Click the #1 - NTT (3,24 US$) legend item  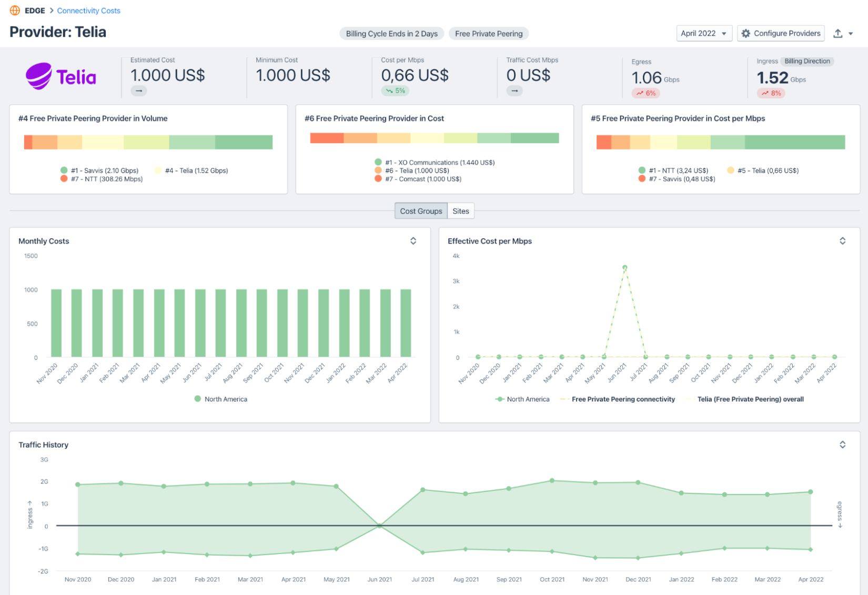click(x=673, y=170)
